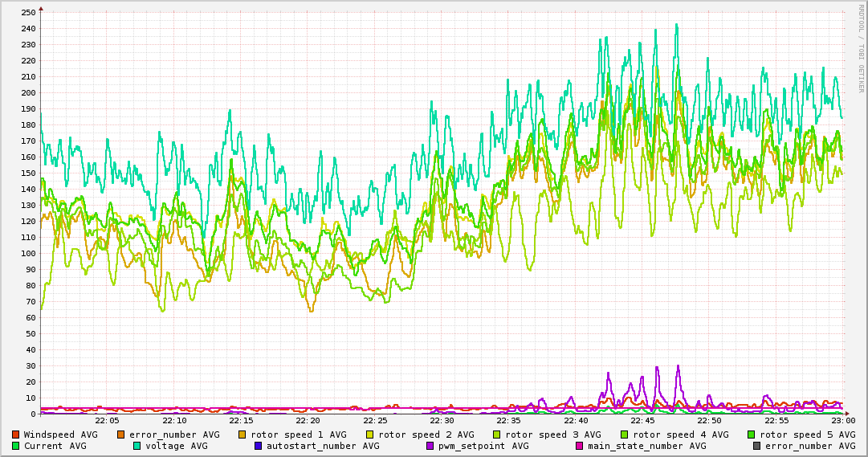
Task: Click the pink main_state_number AVG swatch
Action: pyautogui.click(x=580, y=446)
